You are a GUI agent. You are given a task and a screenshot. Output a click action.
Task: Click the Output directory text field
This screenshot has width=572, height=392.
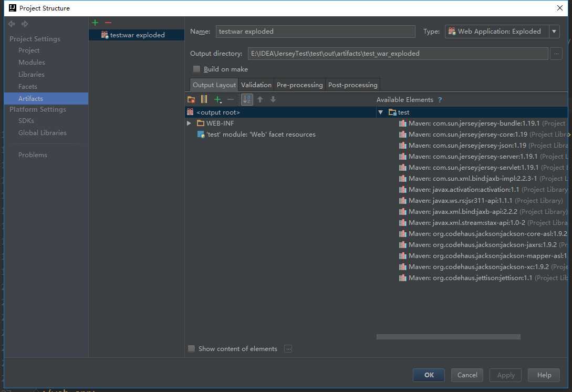coord(398,54)
